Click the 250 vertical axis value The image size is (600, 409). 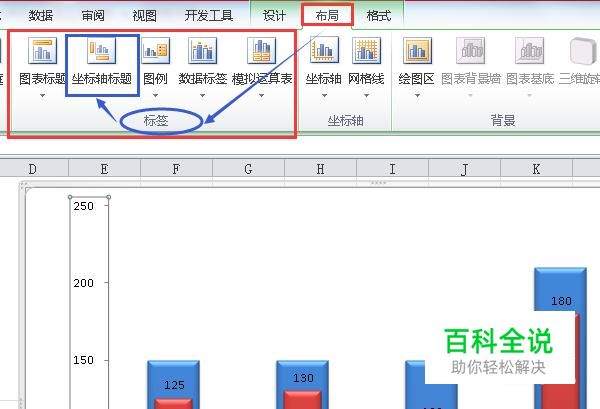[83, 206]
